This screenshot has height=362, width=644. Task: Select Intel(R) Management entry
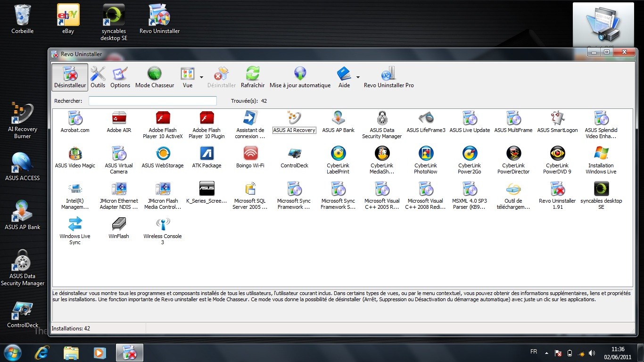[75, 196]
